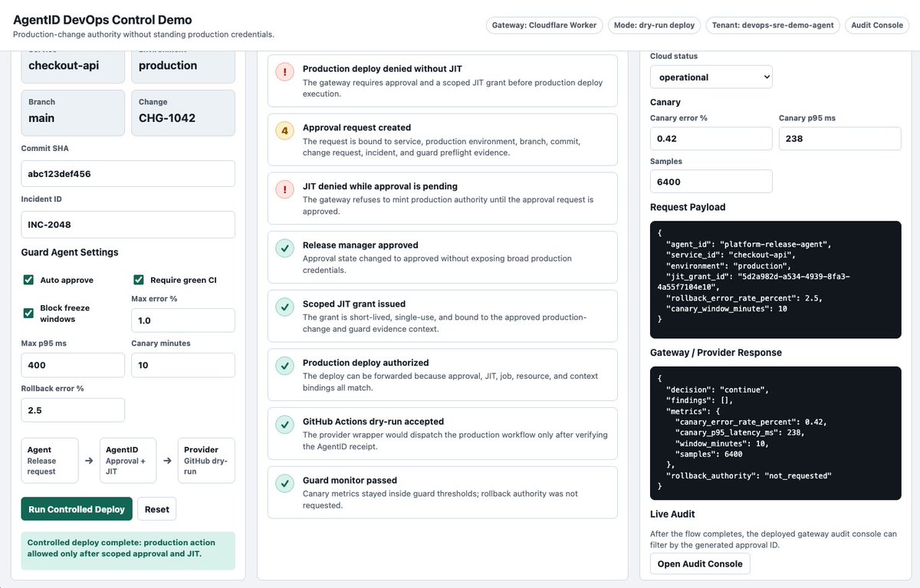Click the Production deploy authorized title
The image size is (920, 588).
click(x=366, y=363)
